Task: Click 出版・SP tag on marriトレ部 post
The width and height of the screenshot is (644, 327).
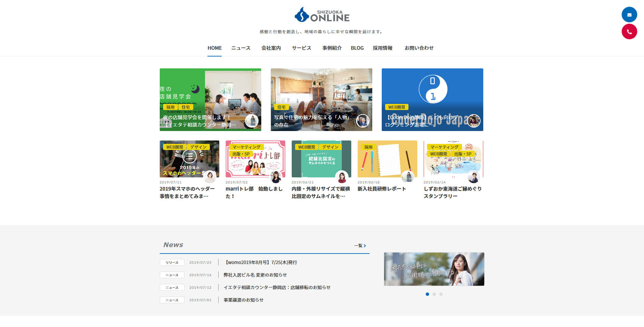Action: [241, 154]
